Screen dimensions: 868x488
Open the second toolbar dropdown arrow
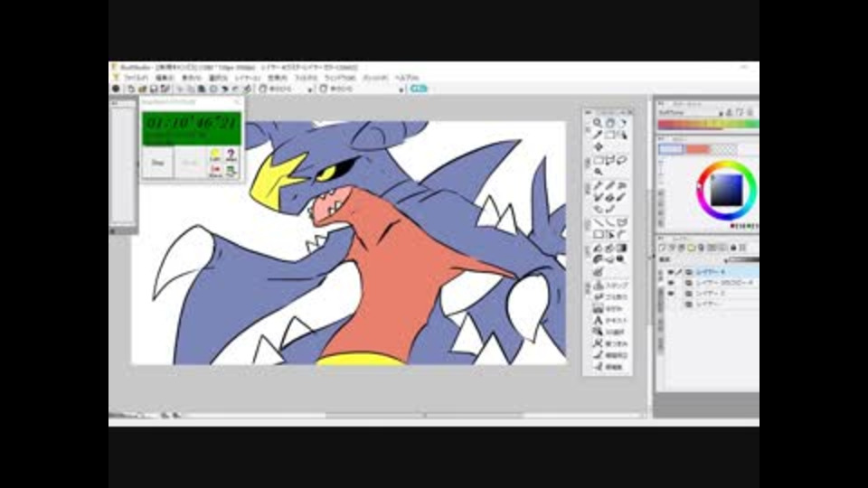401,89
